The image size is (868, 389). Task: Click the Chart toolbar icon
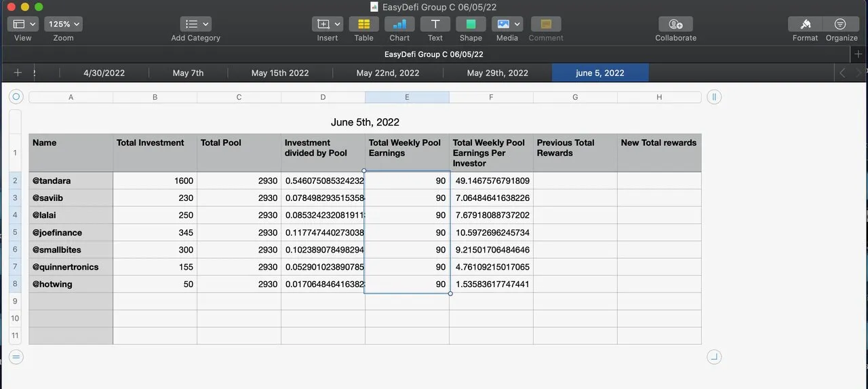point(399,24)
